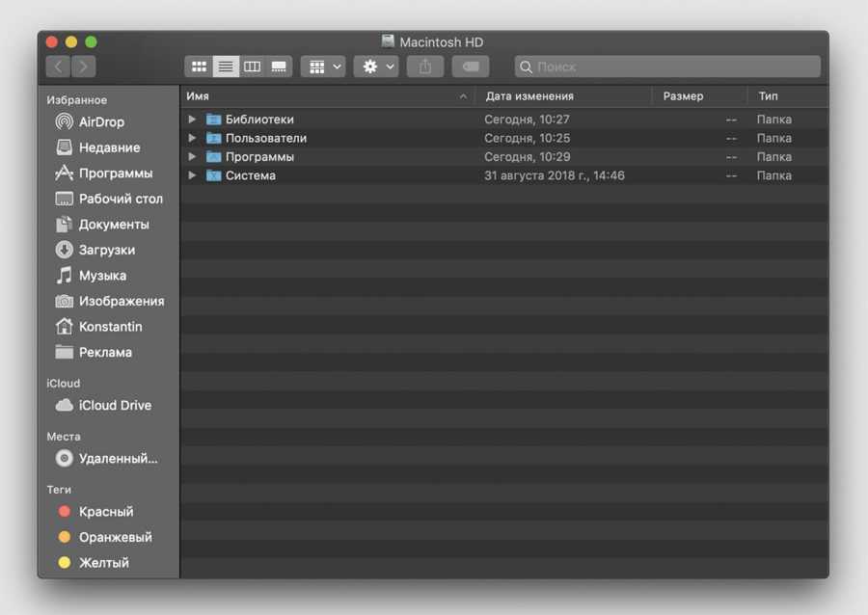Viewport: 868px width, 615px height.
Task: Open the group-by arrangement dropdown
Action: pyautogui.click(x=323, y=67)
